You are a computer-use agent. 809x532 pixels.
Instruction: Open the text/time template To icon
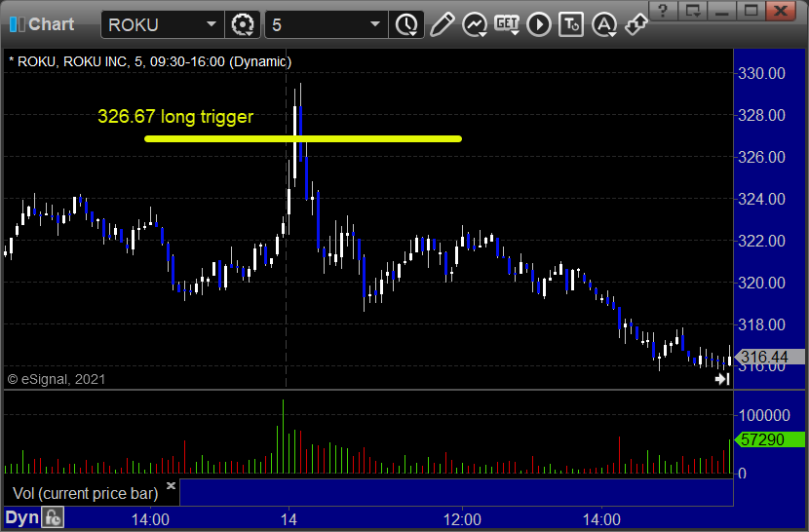point(571,24)
